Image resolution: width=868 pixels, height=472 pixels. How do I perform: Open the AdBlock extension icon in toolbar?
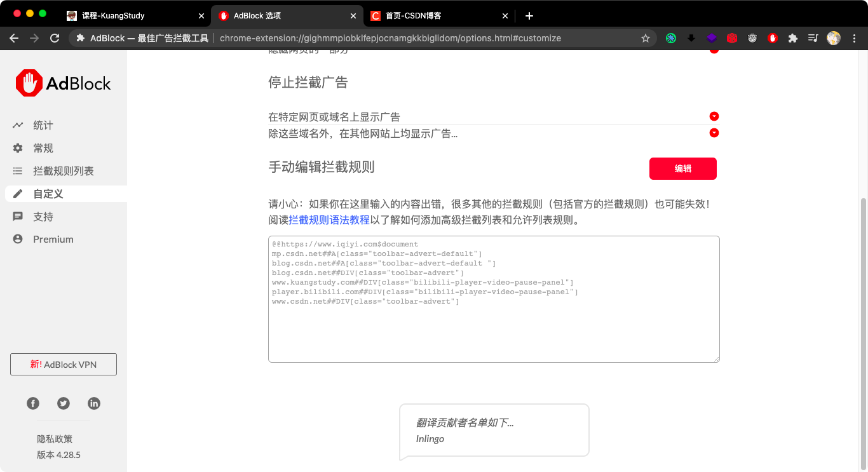coord(773,38)
